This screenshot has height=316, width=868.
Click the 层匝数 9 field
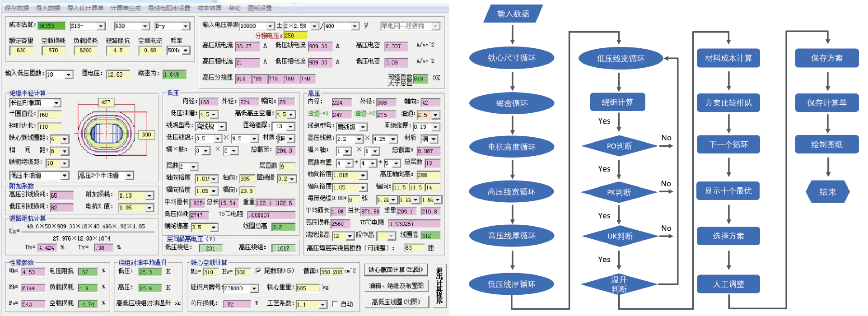[x=288, y=167]
